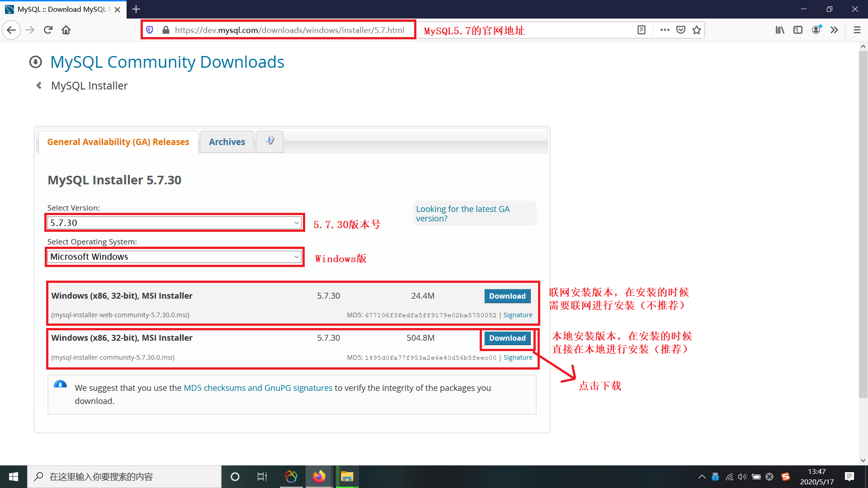Click the download circle icon beside heading
868x488 pixels.
[x=36, y=62]
